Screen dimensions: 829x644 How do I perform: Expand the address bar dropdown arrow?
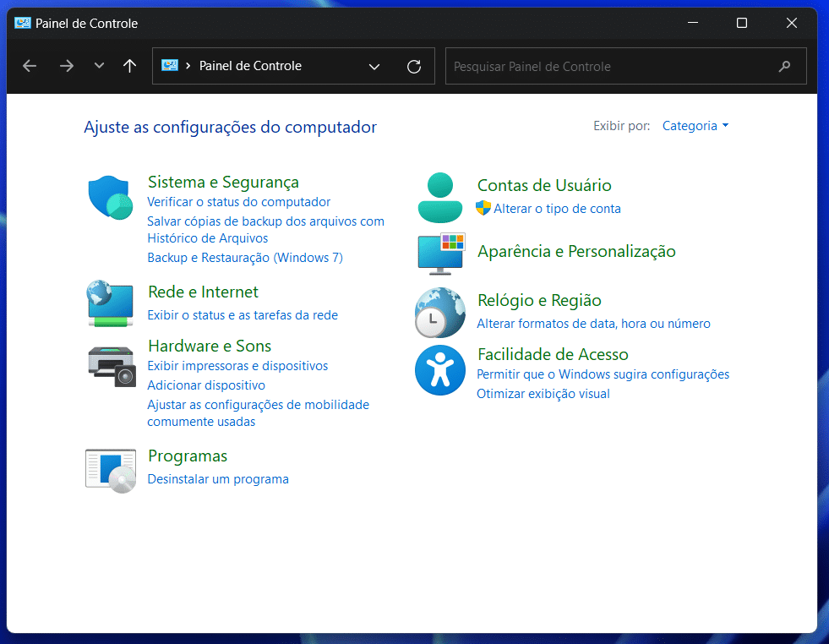374,65
